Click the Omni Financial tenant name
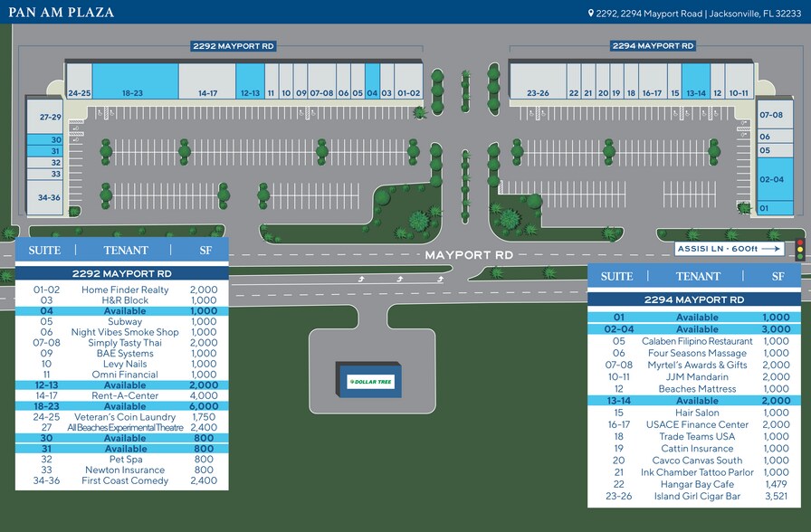The height and width of the screenshot is (532, 811). [125, 375]
